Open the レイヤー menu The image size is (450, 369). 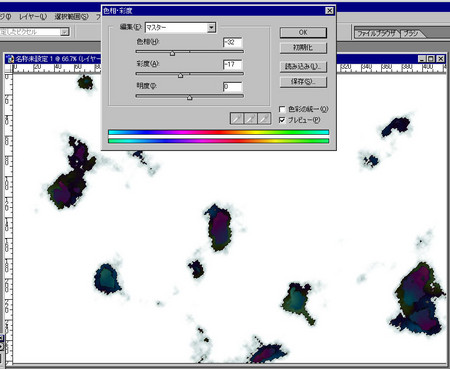(x=33, y=17)
